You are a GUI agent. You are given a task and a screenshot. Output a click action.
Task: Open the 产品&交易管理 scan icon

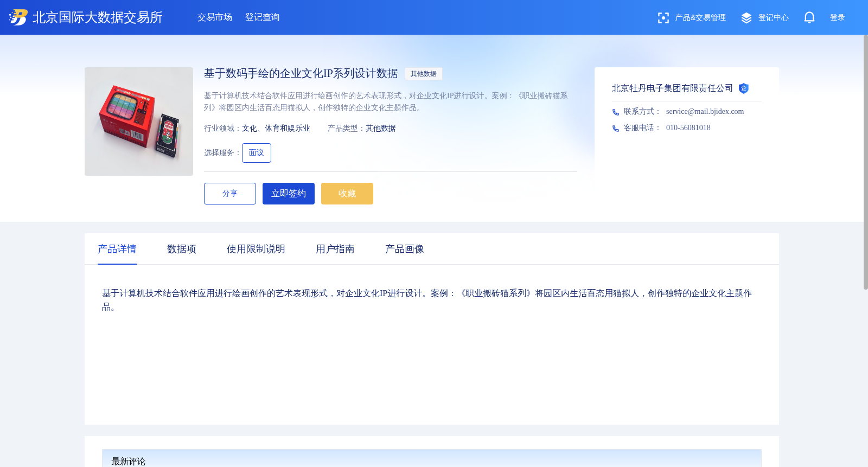(x=663, y=18)
